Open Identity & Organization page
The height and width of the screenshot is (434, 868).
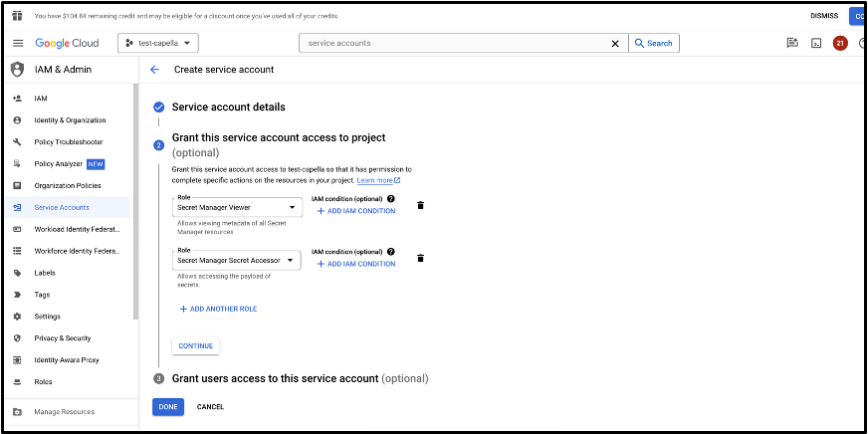[70, 120]
